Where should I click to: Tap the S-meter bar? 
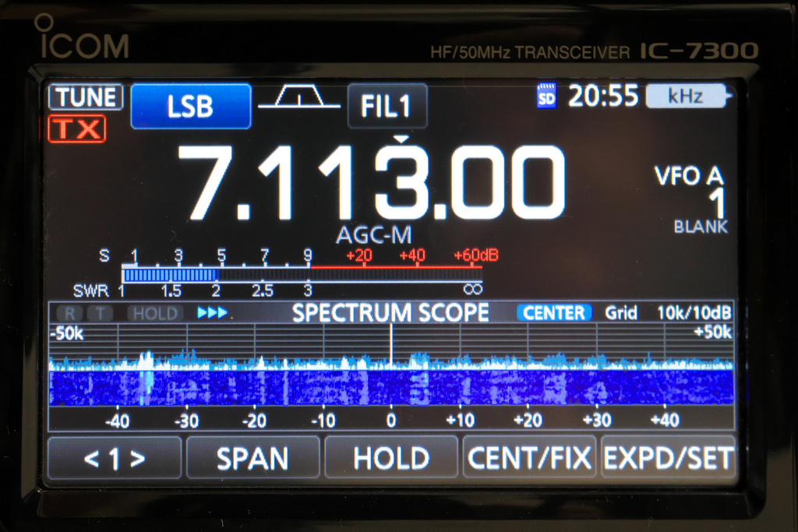click(x=302, y=275)
